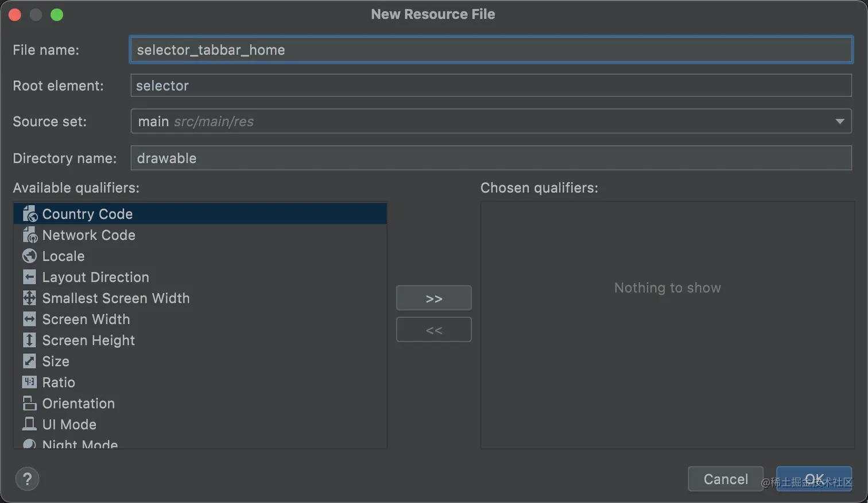Cancel the New Resource File dialog
Viewport: 868px width, 503px height.
pyautogui.click(x=726, y=479)
